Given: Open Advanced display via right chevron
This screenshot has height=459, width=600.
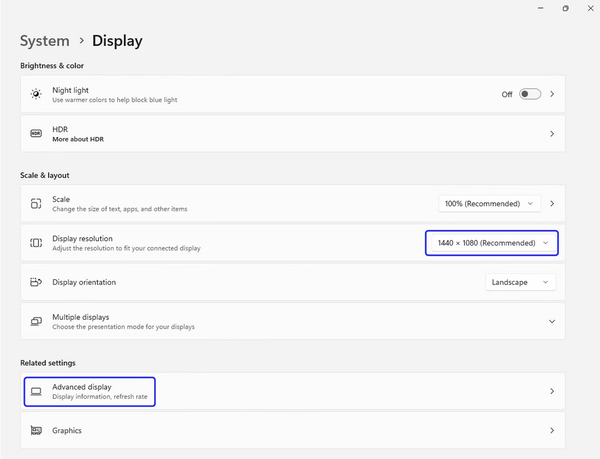Looking at the screenshot, I should [x=552, y=391].
